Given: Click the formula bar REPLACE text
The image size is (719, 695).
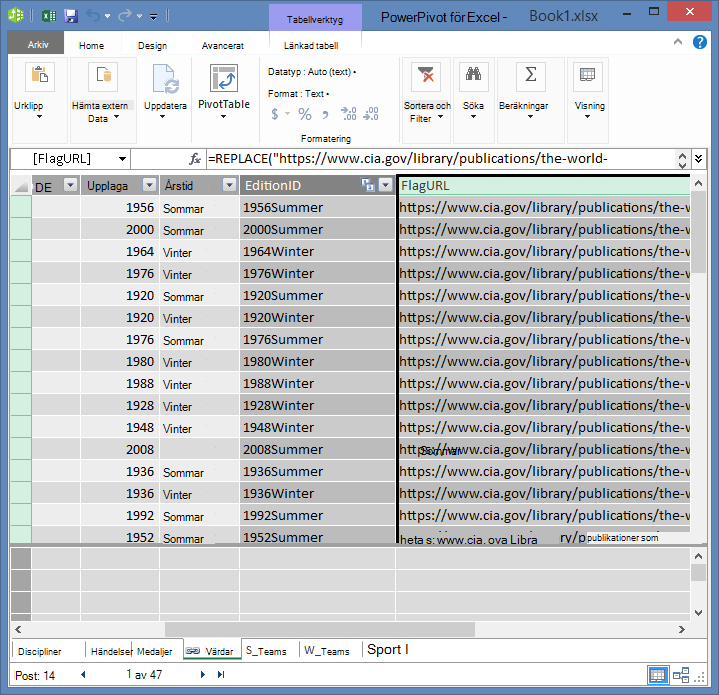Looking at the screenshot, I should [x=408, y=159].
